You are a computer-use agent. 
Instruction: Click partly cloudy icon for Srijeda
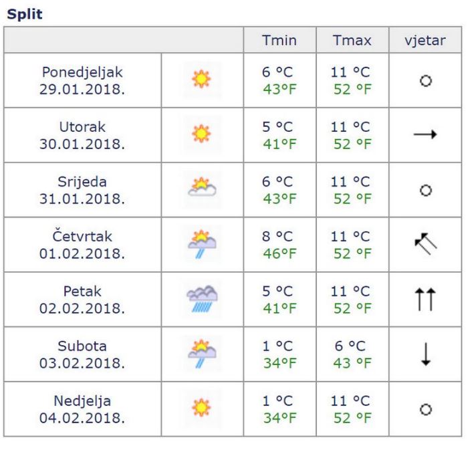(x=202, y=189)
